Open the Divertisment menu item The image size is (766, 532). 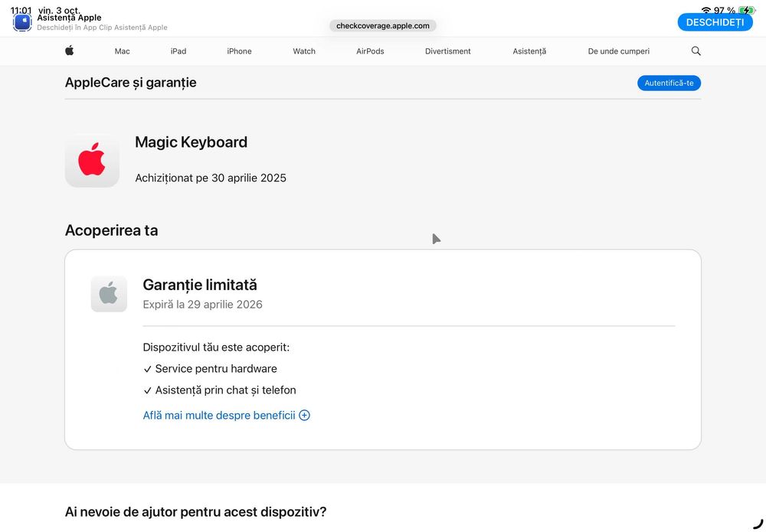pyautogui.click(x=448, y=51)
